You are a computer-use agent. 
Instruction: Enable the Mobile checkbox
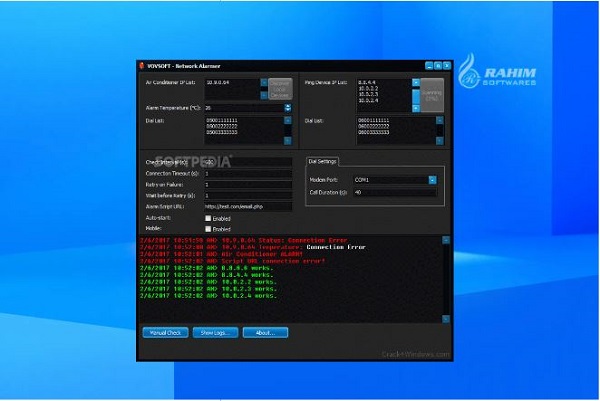(x=208, y=229)
